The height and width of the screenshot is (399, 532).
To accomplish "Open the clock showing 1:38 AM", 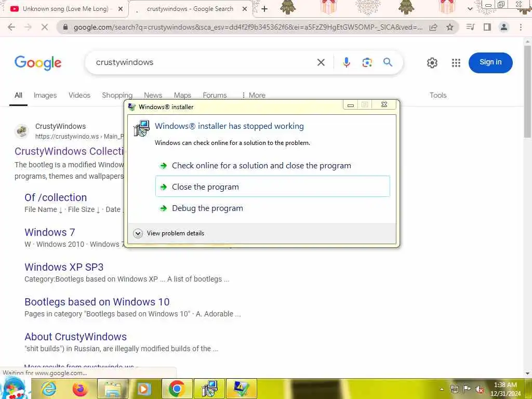I will (x=505, y=389).
